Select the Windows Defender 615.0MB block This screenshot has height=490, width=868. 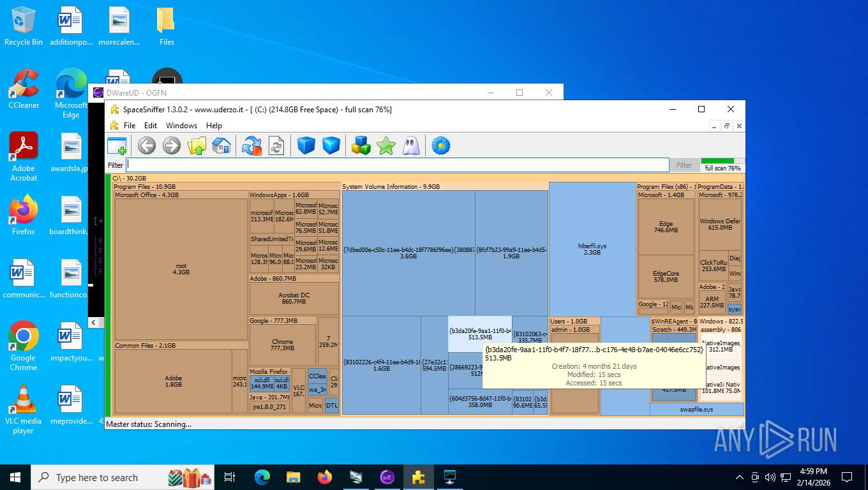pyautogui.click(x=720, y=224)
